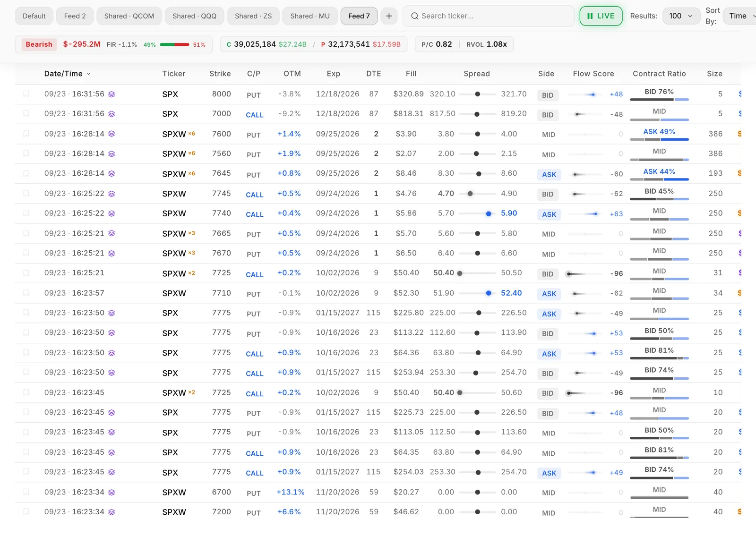Viewport: 756px width, 553px height.
Task: Bookmark the SPXW 7600 PUT row
Action: tap(26, 134)
